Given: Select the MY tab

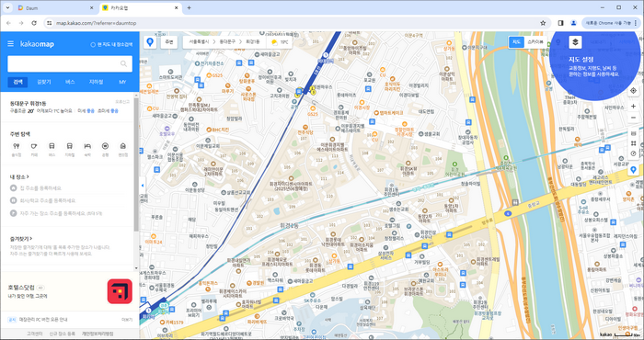Looking at the screenshot, I should click(122, 82).
